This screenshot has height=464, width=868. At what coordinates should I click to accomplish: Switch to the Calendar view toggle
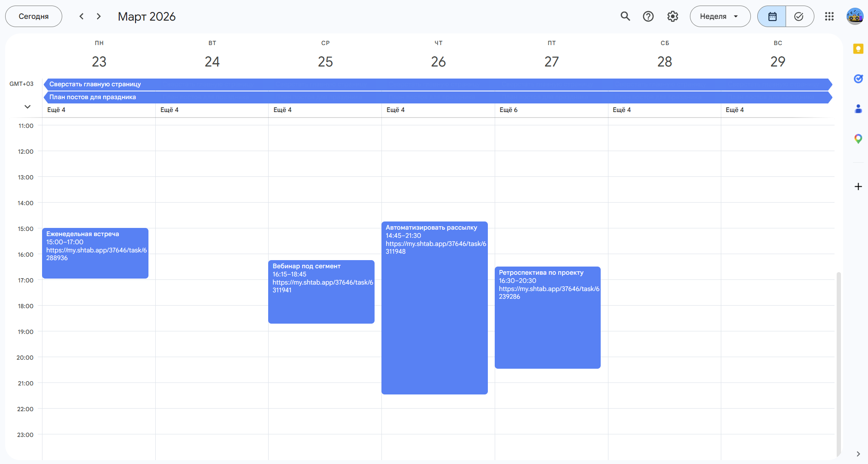(x=772, y=16)
